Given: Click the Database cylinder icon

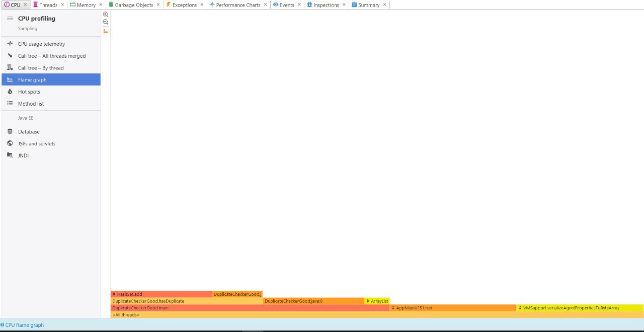Looking at the screenshot, I should (10, 131).
